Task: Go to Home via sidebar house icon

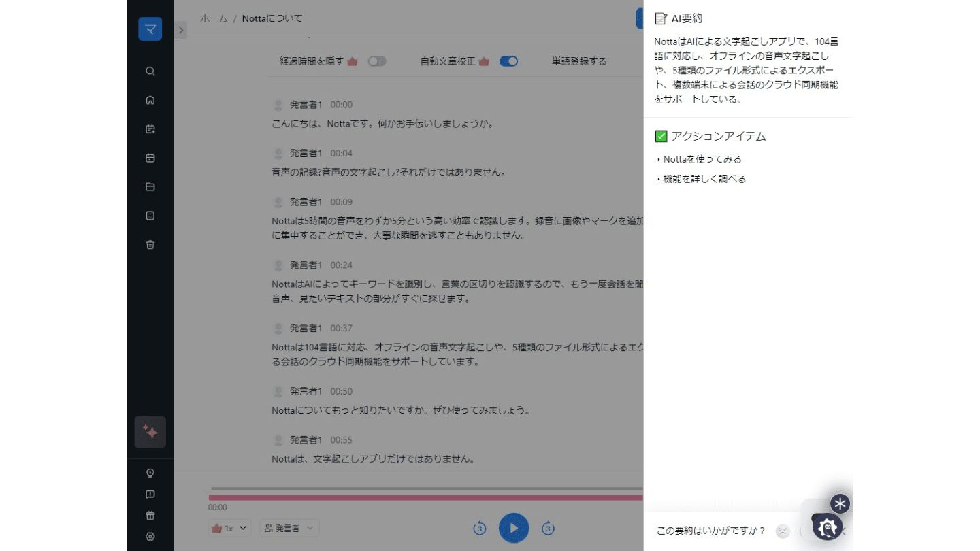Action: pyautogui.click(x=150, y=100)
